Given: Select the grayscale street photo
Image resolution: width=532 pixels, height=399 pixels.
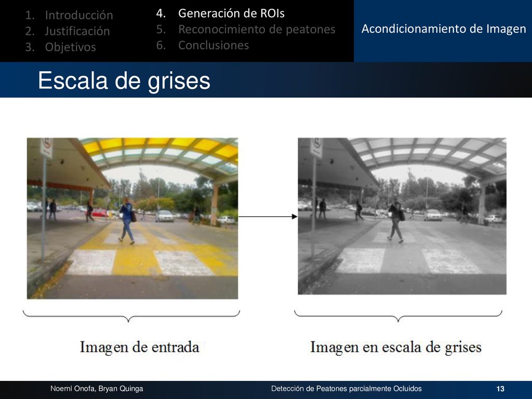Looking at the screenshot, I should (402, 216).
